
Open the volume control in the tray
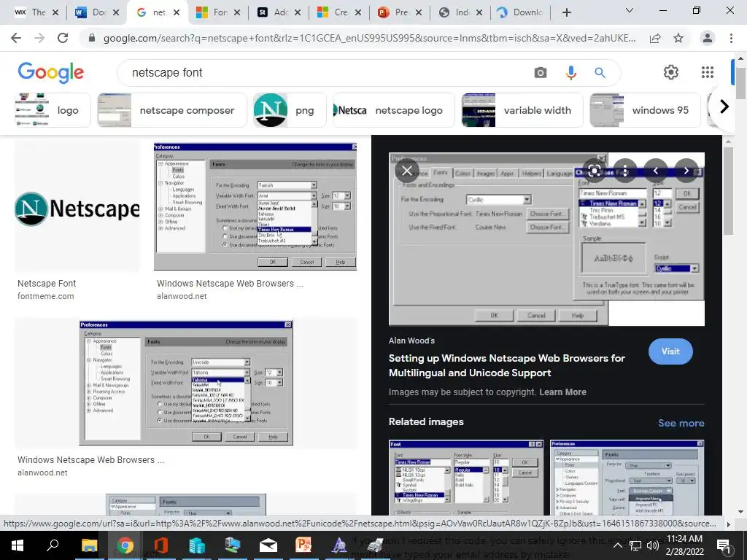point(653,545)
